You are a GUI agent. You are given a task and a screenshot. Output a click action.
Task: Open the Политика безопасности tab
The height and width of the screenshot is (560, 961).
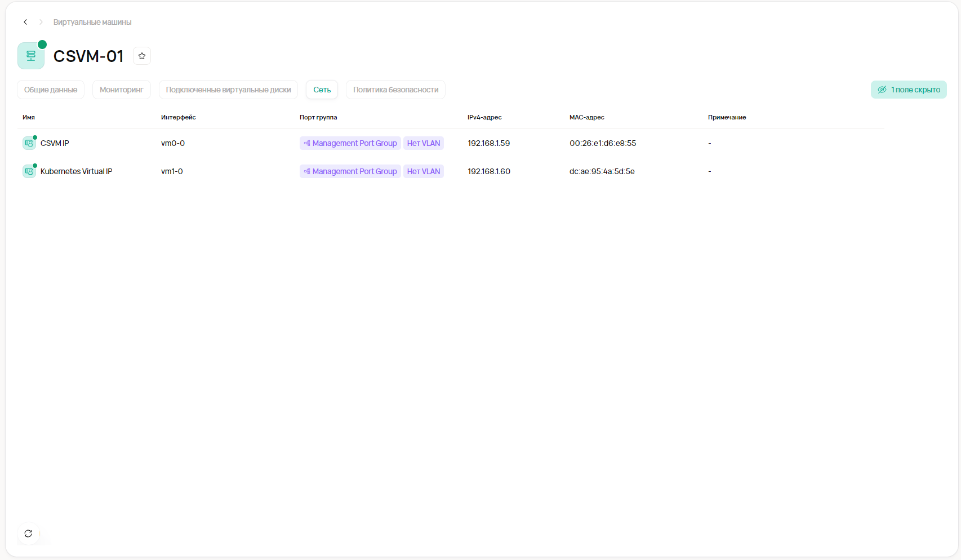395,90
